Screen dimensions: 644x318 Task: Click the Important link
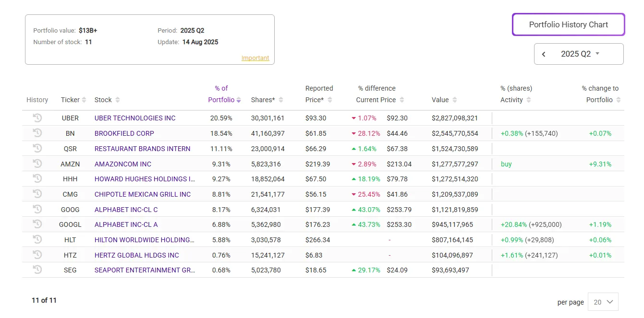255,58
